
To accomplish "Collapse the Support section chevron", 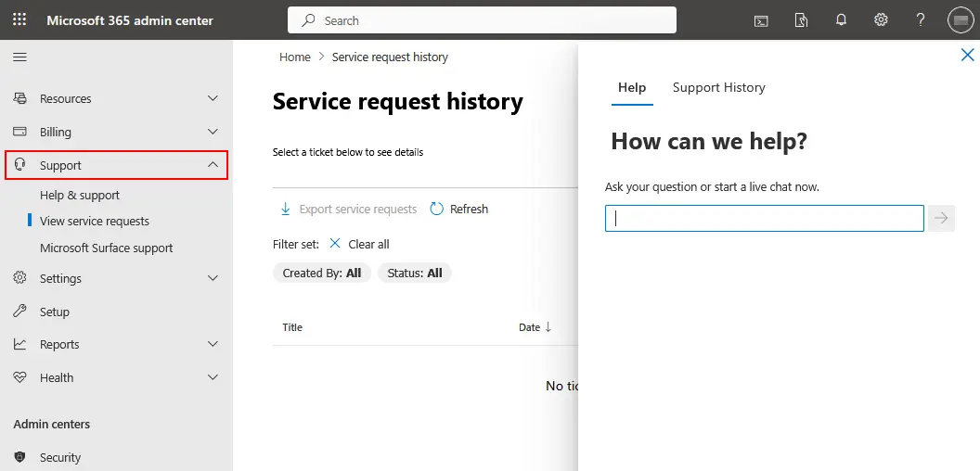I will coord(213,165).
